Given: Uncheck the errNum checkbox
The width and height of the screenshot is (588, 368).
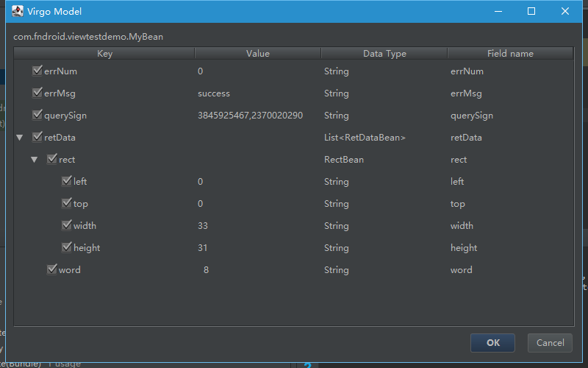Looking at the screenshot, I should [37, 71].
